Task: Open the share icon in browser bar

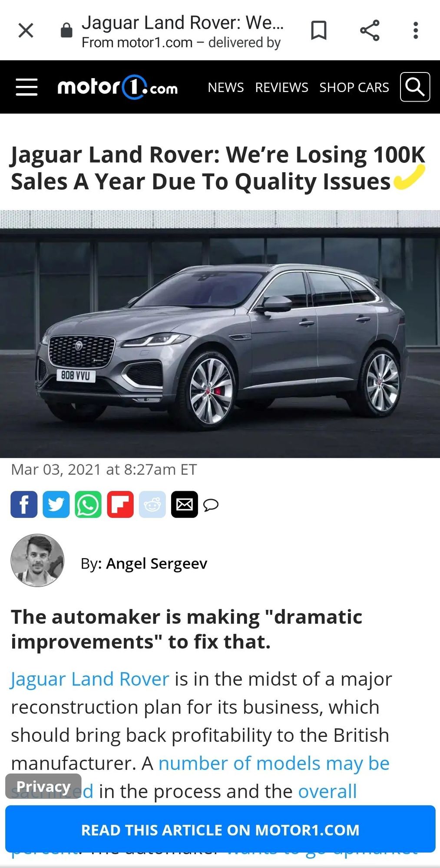Action: pyautogui.click(x=370, y=30)
